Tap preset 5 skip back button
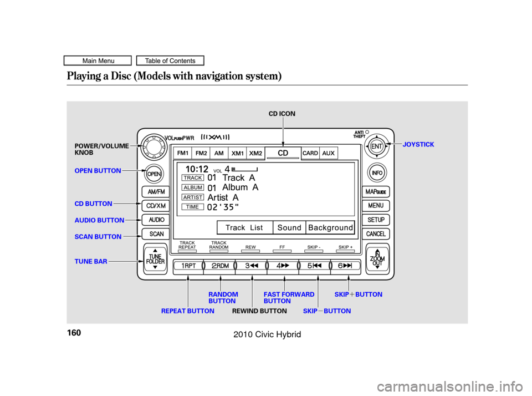The image size is (532, 396). point(314,266)
